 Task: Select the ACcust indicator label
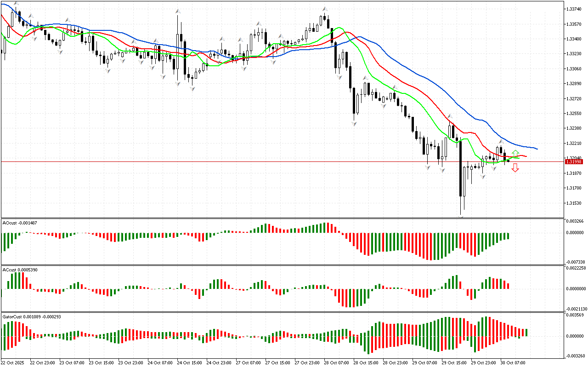click(x=20, y=270)
